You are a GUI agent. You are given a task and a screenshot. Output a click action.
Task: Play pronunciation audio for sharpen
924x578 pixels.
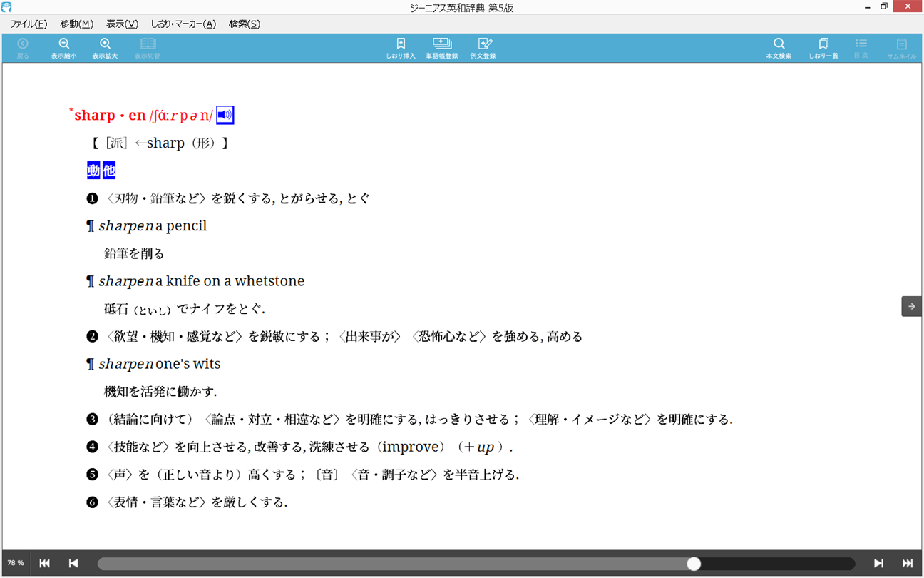225,115
